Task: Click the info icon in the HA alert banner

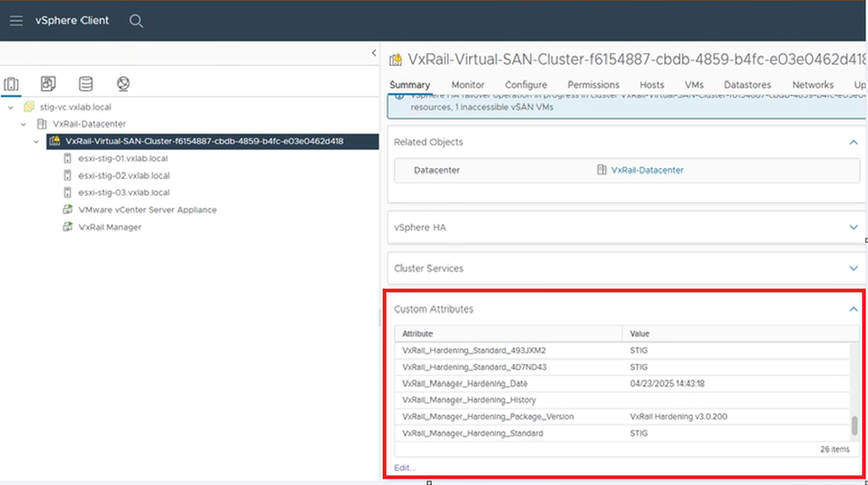Action: tap(399, 96)
